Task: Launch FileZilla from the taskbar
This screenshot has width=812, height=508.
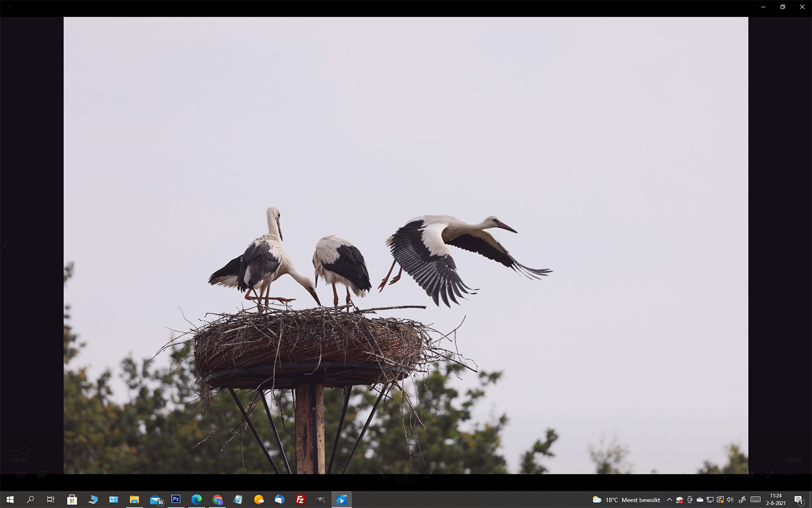Action: pos(300,500)
